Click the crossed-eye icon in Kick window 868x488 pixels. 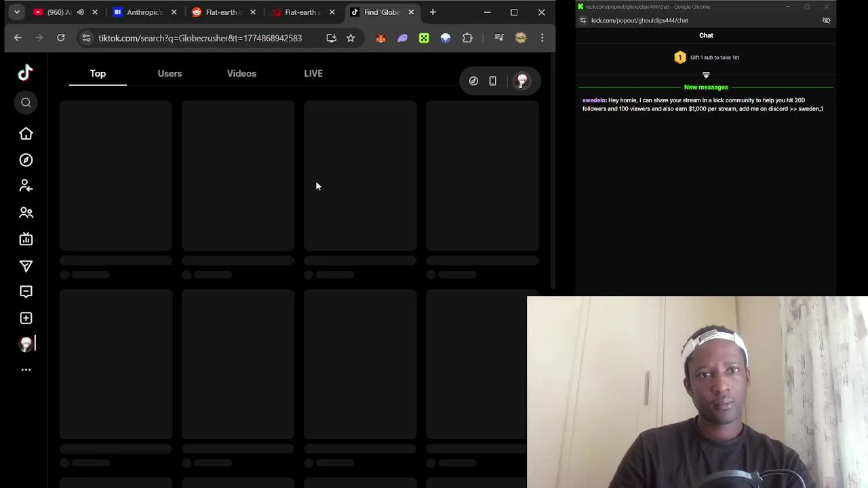826,20
